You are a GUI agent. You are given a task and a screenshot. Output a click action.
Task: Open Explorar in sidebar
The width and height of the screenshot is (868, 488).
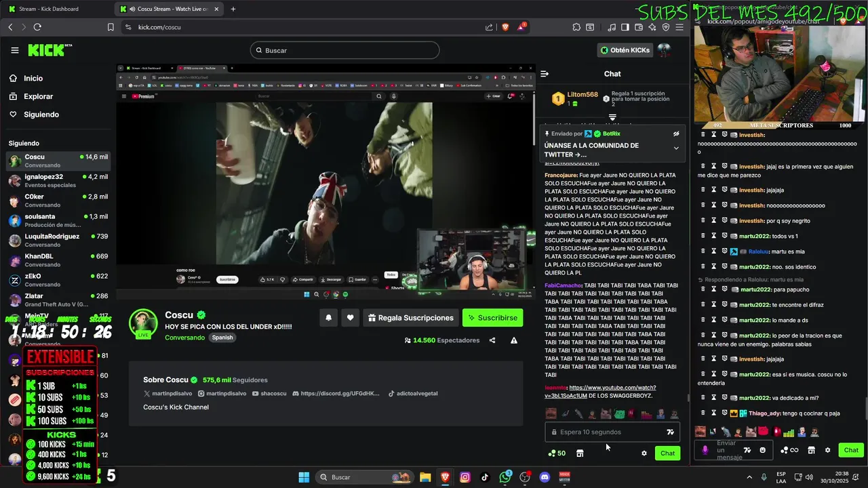pos(38,96)
